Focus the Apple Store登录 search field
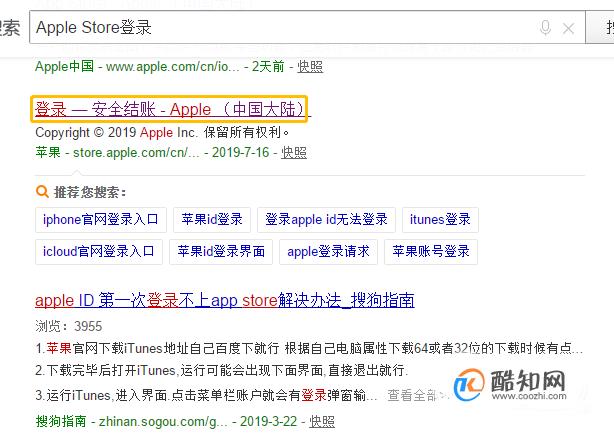614x439 pixels. 307,27
